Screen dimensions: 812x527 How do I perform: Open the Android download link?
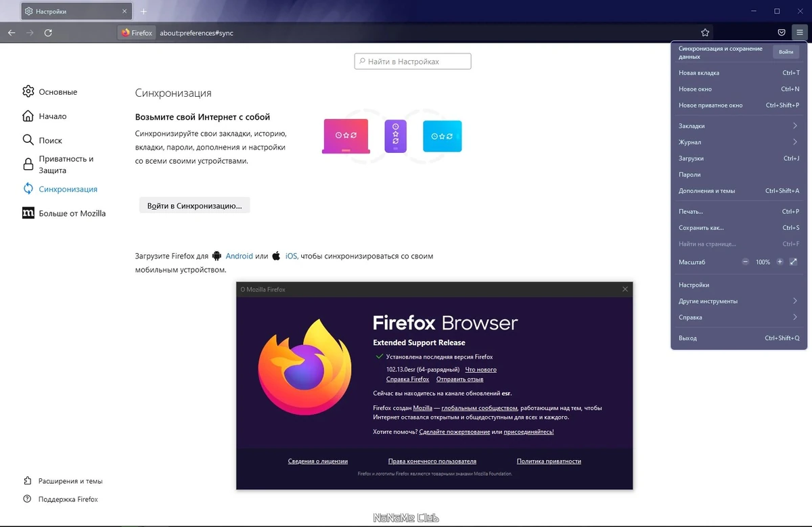(x=239, y=256)
